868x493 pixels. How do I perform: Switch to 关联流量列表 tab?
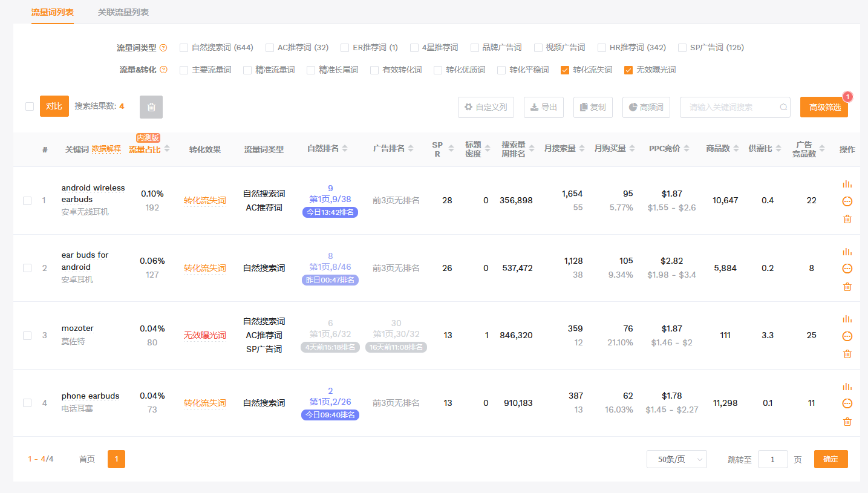tap(123, 12)
